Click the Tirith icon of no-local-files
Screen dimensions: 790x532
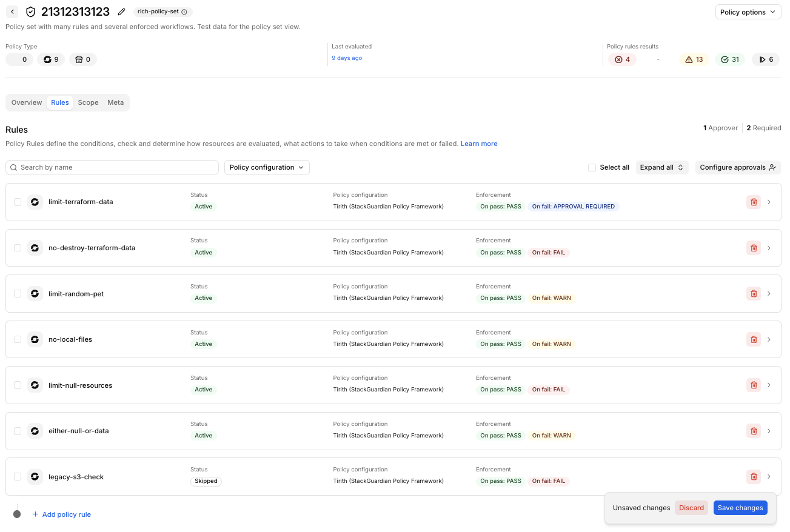click(x=35, y=339)
